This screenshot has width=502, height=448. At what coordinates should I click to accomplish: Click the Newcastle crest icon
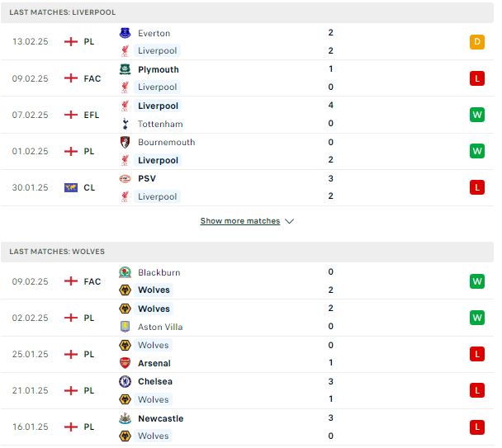pyautogui.click(x=125, y=418)
